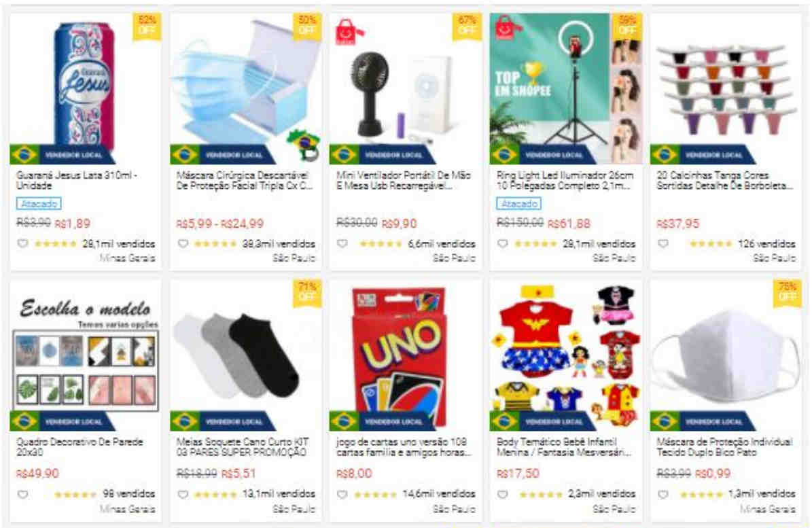Like the Mini Ventilador Portátil product
Viewport: 812px width, 528px height.
(x=342, y=243)
